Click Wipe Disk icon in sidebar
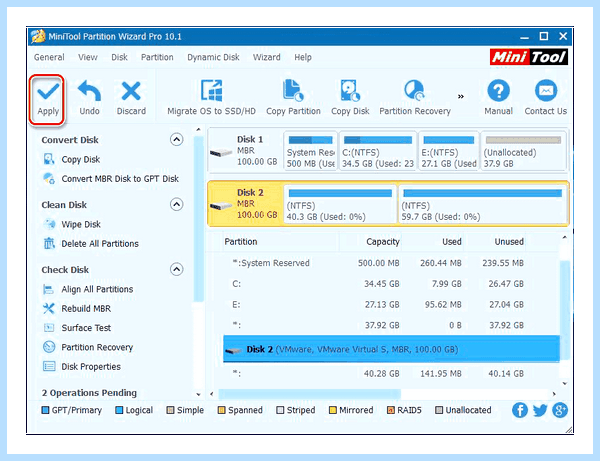Screen dimensions: 600x461 [49, 224]
